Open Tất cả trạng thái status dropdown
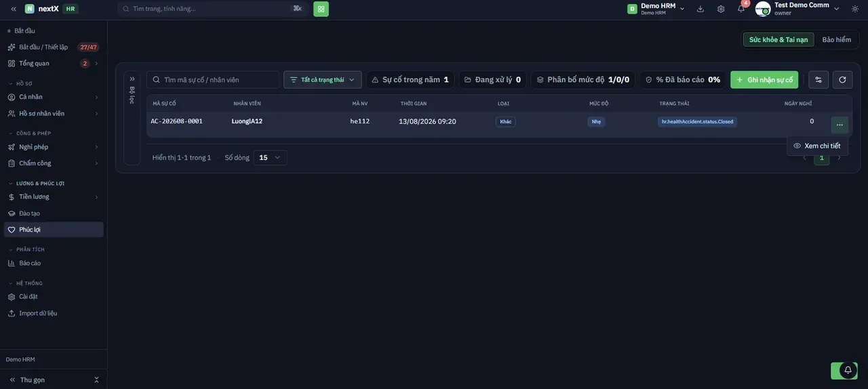Screen dimensions: 868x389 323,80
